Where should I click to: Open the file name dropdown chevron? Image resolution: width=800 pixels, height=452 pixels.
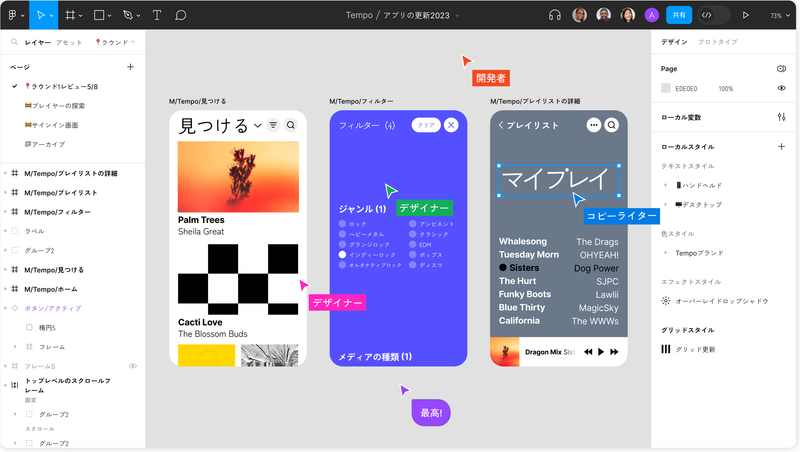(457, 16)
